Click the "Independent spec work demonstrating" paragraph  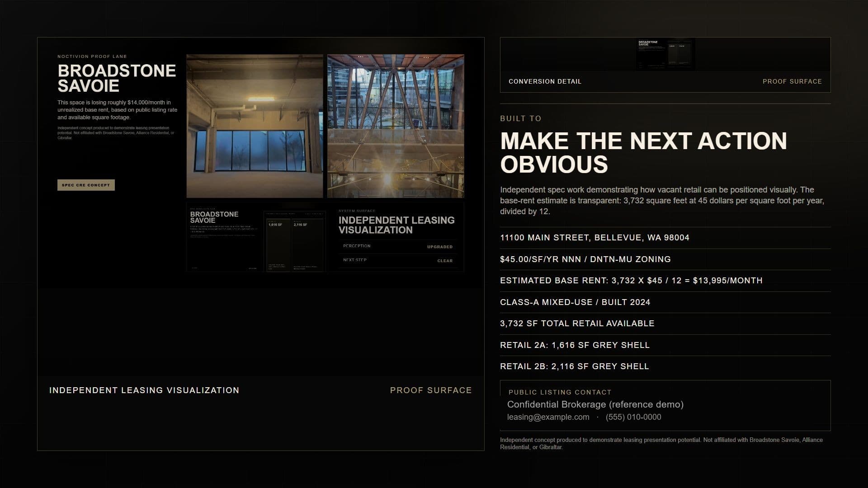coord(662,201)
